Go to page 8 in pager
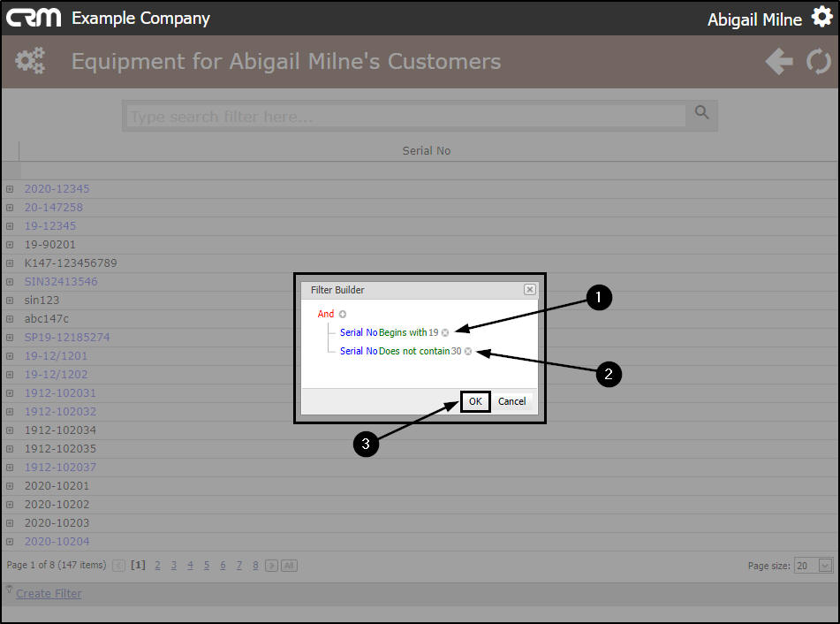Image resolution: width=840 pixels, height=624 pixels. [255, 566]
